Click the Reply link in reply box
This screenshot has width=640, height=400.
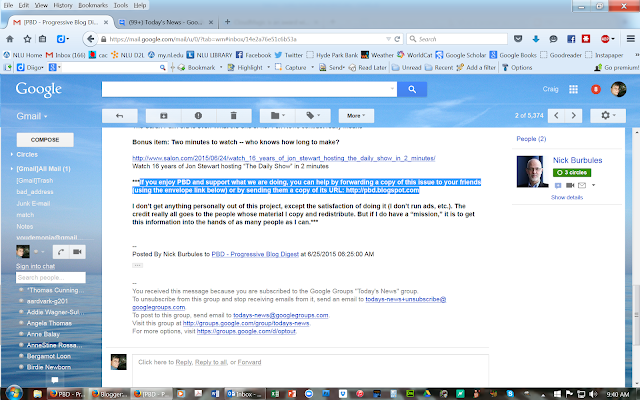[184, 362]
